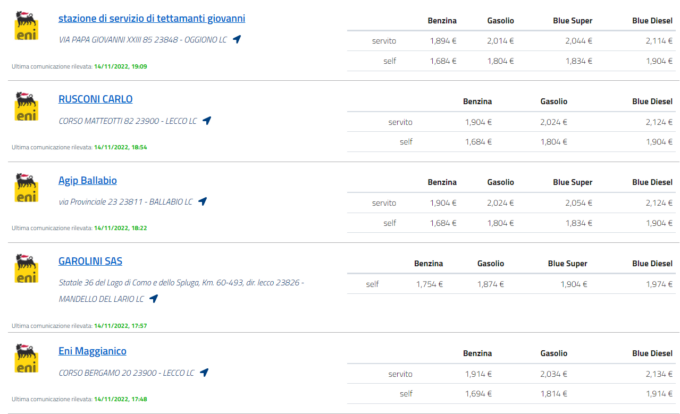Click the navigation arrow after Mandello del Lario

point(154,299)
